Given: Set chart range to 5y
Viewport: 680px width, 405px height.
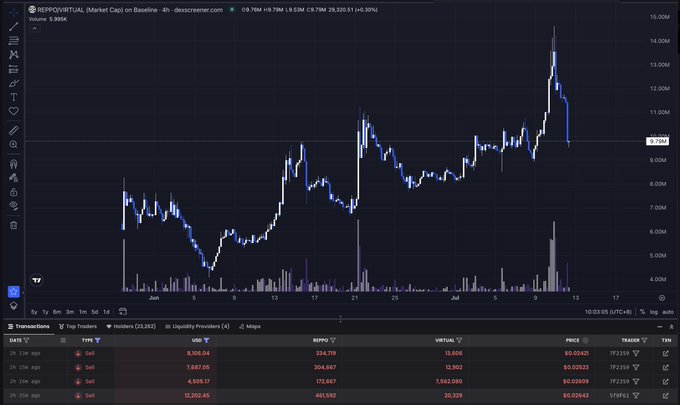Looking at the screenshot, I should [34, 312].
